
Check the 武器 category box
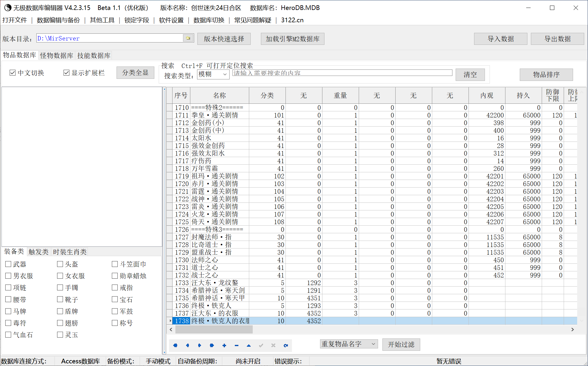point(8,264)
